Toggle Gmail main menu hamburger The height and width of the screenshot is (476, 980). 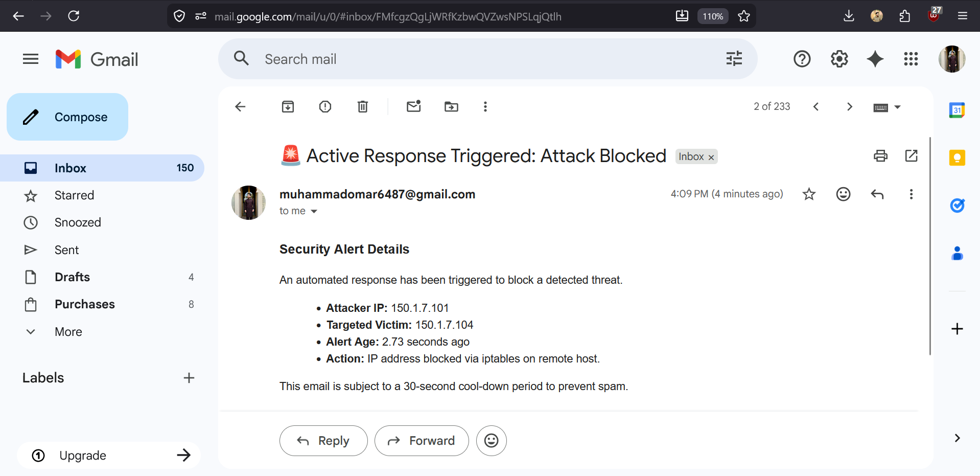tap(31, 59)
